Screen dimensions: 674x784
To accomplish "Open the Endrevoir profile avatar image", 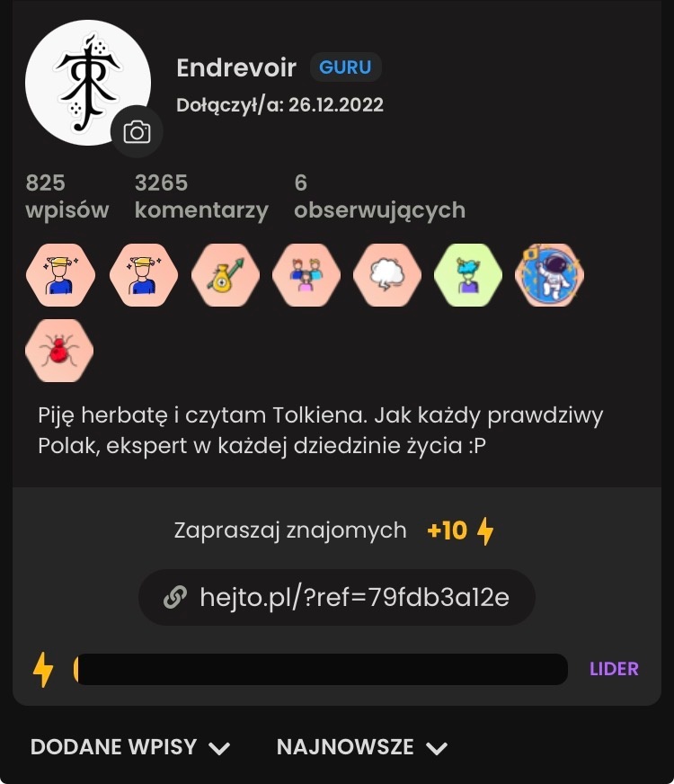I will [88, 83].
